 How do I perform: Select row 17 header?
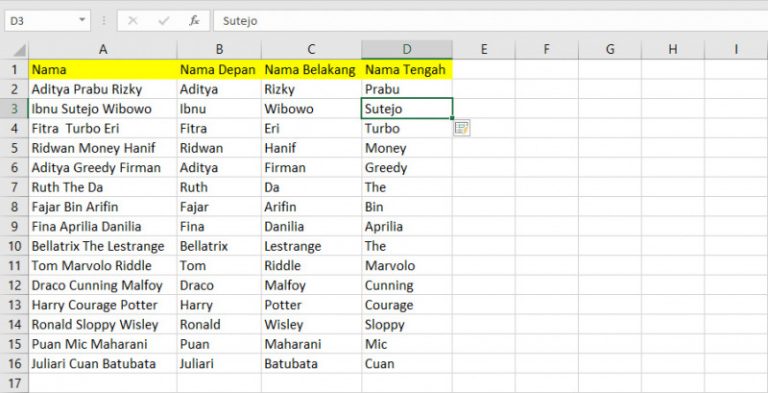[x=14, y=383]
